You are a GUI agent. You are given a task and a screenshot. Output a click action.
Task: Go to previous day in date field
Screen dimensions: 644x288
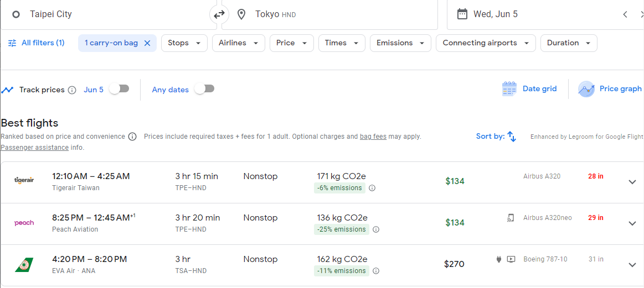(x=625, y=14)
